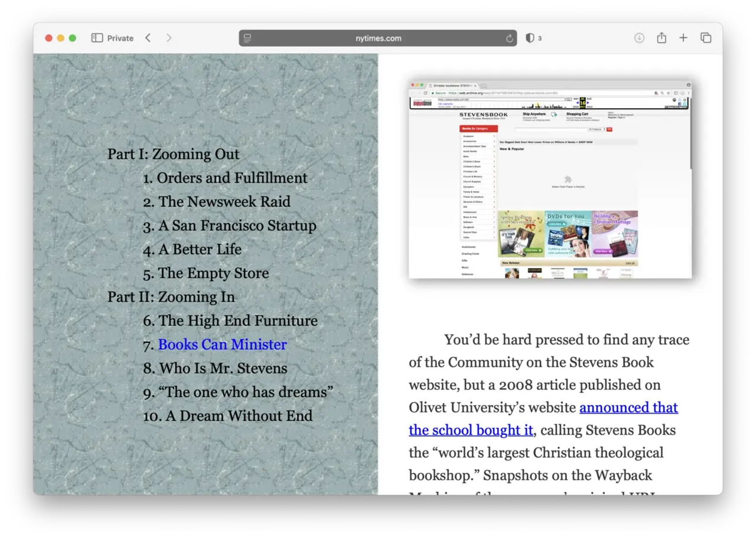Click the green full-screen window button
Image resolution: width=756 pixels, height=539 pixels.
click(x=73, y=38)
